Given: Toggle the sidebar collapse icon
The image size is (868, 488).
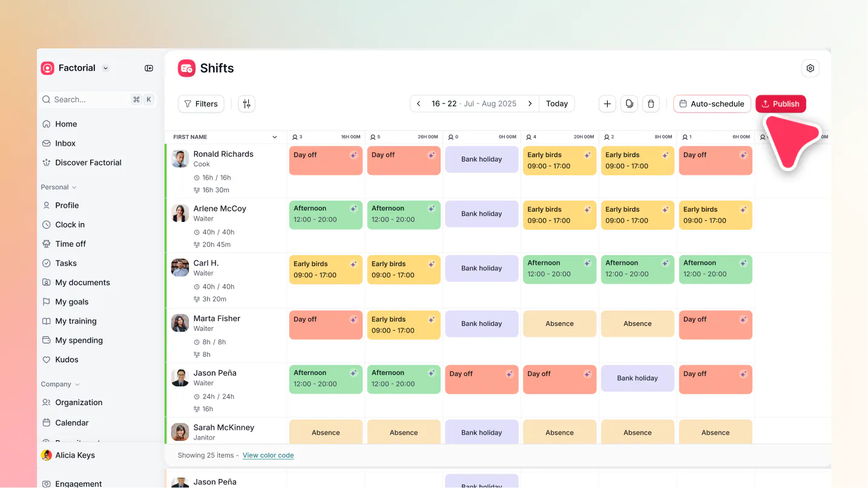Looking at the screenshot, I should pos(149,68).
